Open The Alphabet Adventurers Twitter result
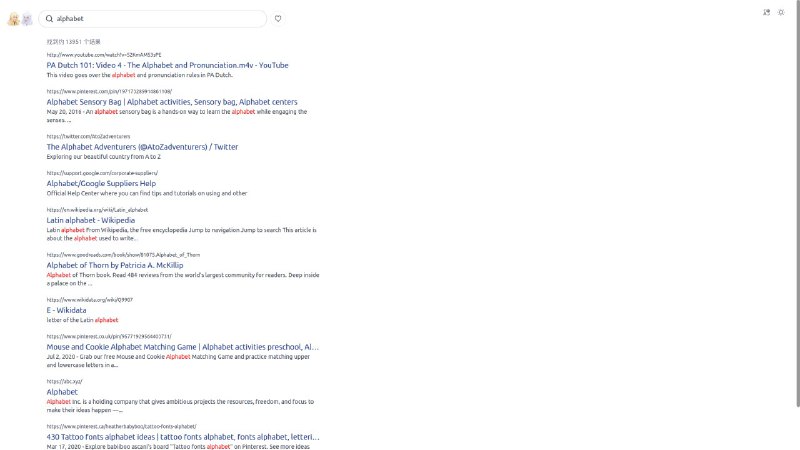 pyautogui.click(x=142, y=146)
